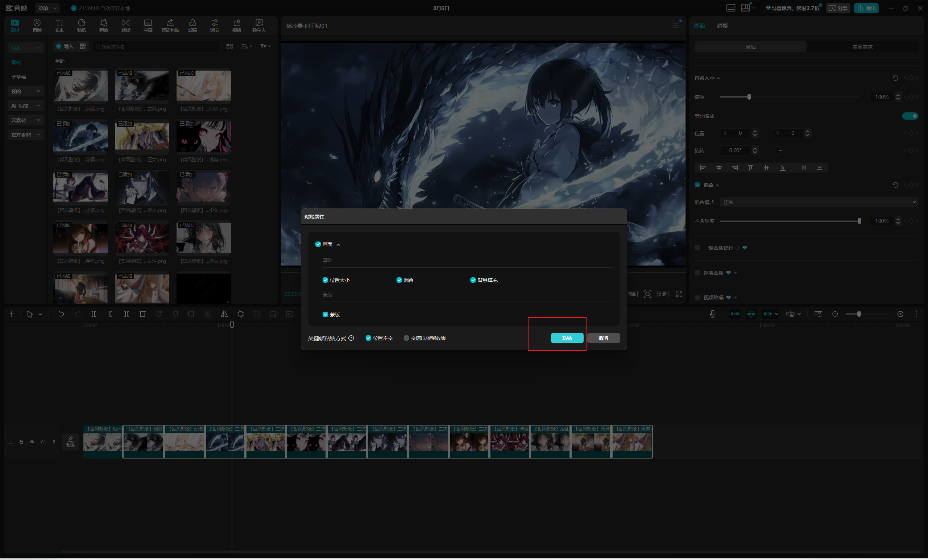
Task: Open the 数字人 digital human panel
Action: tap(259, 26)
